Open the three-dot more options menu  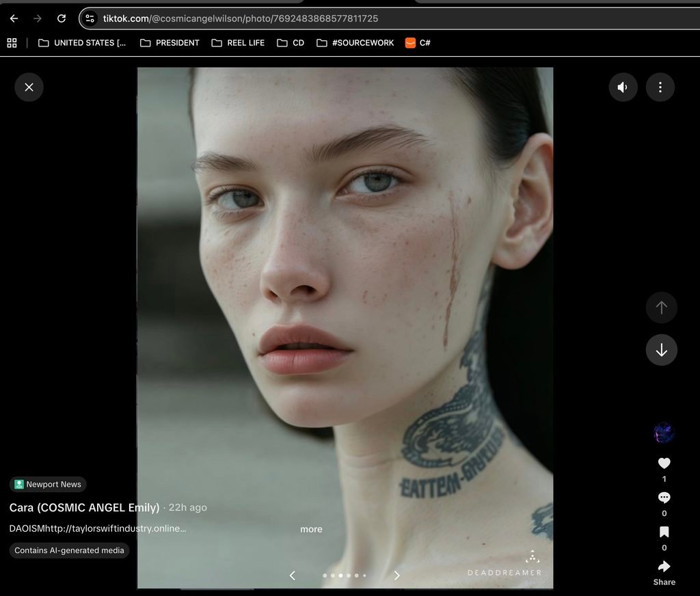tap(660, 87)
